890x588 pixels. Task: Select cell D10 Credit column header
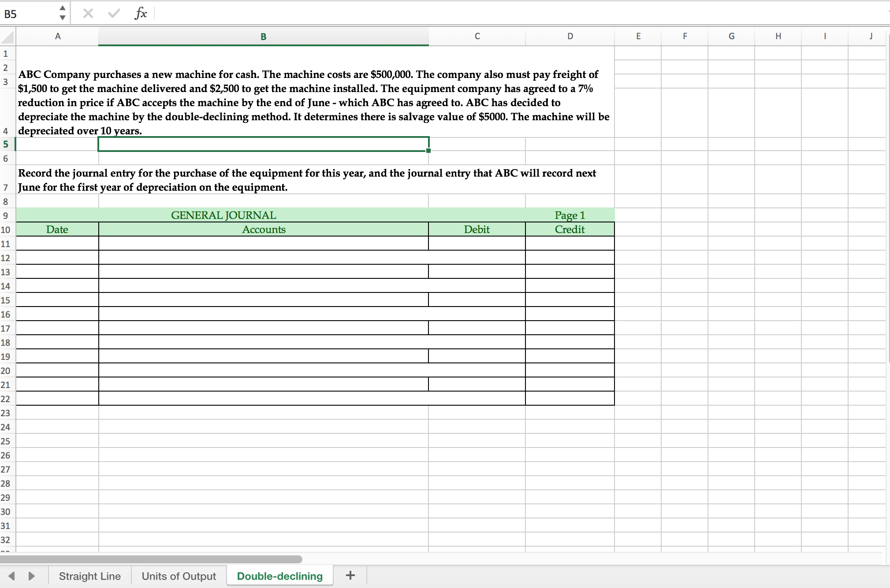[x=570, y=229]
